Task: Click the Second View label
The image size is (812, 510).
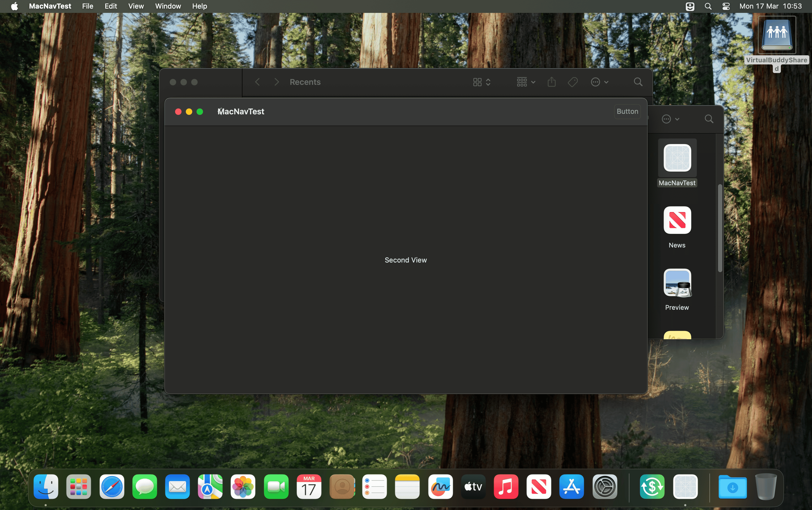Action: coord(406,260)
